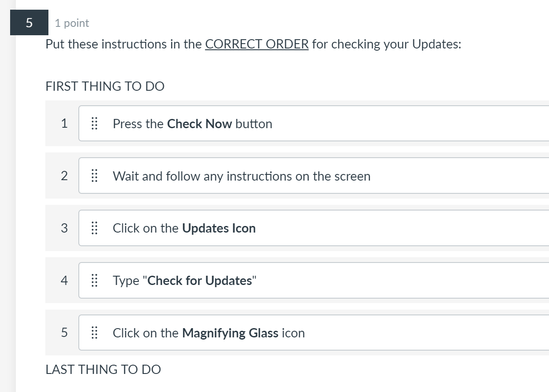The width and height of the screenshot is (549, 392).
Task: Click the FIRST THING TO DO label
Action: coord(105,86)
